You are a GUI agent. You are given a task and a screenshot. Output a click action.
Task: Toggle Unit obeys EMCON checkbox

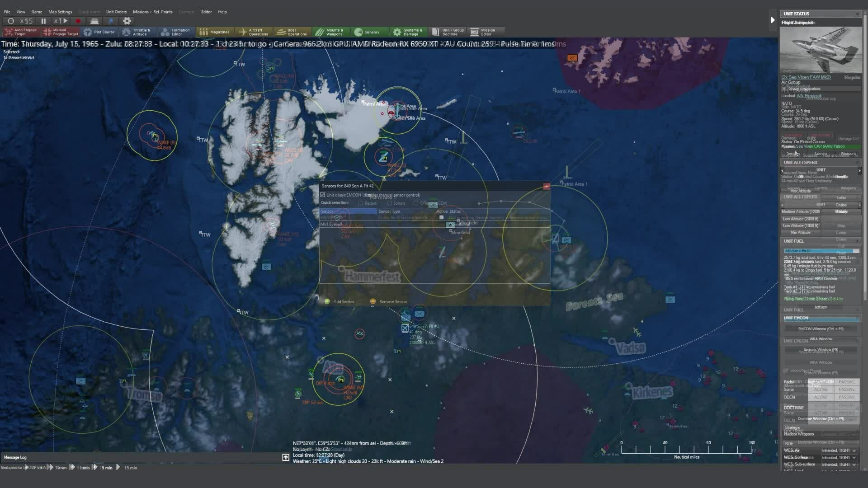(323, 195)
